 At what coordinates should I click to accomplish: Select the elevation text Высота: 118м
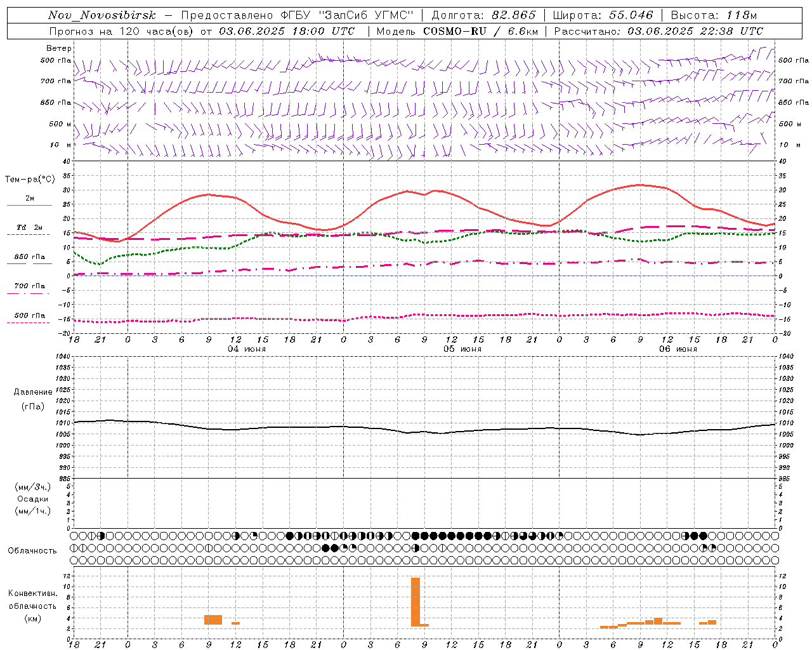click(x=714, y=15)
